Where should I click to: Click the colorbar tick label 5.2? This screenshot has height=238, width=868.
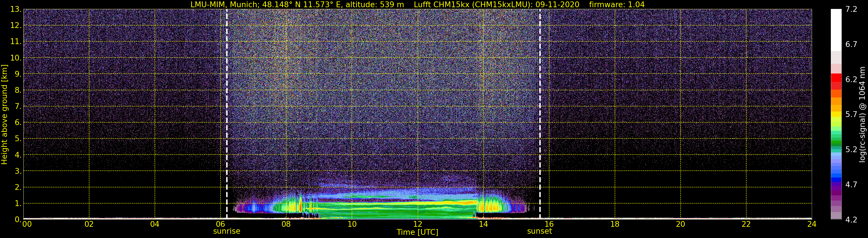(851, 149)
